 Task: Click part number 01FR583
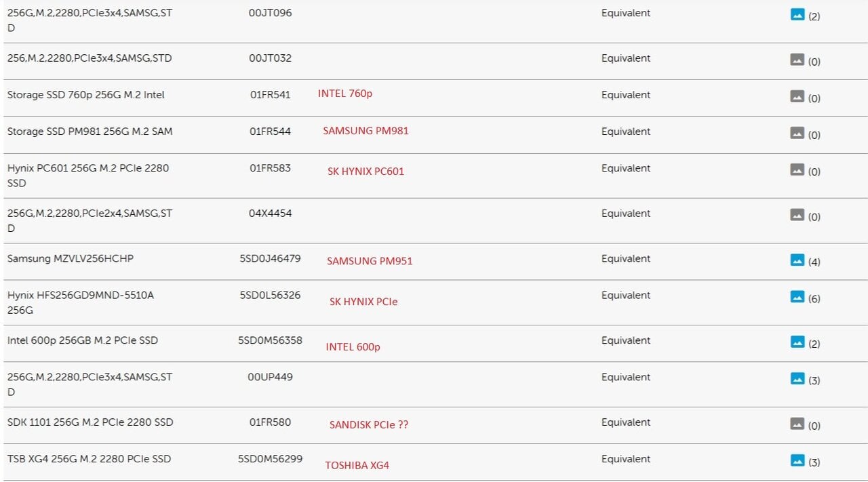pyautogui.click(x=270, y=168)
